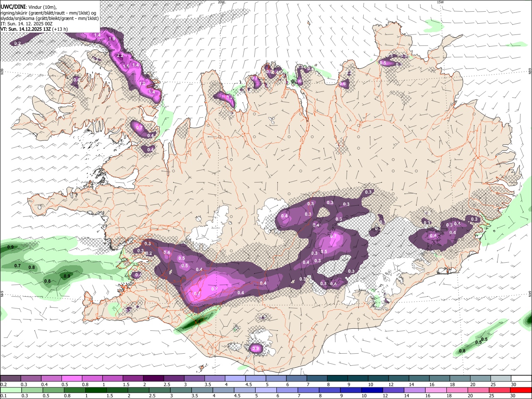532x399 pixels.
Task: Click the bright magenta 0.5 snow swatch
Action: point(71,379)
